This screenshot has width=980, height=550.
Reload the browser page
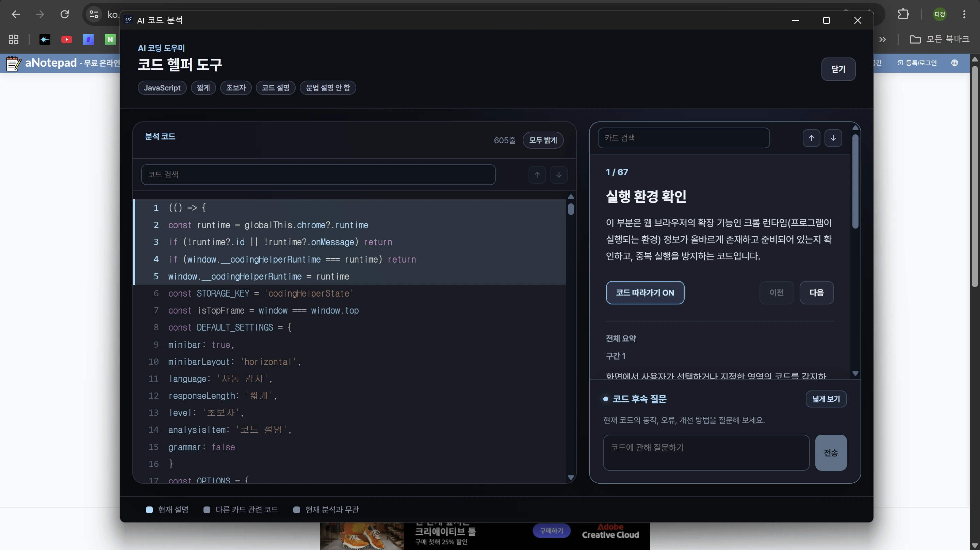(65, 14)
